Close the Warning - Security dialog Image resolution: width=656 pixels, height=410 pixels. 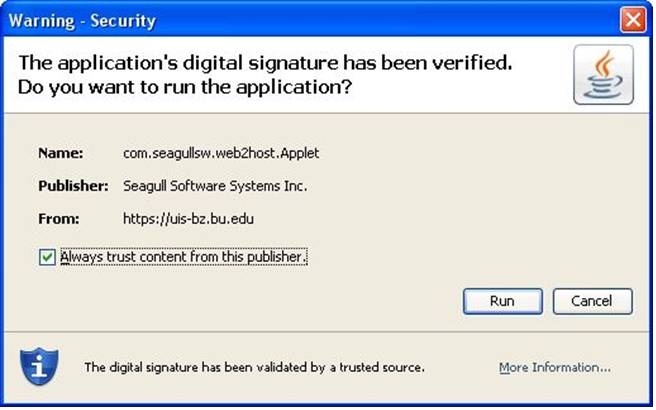pyautogui.click(x=631, y=18)
